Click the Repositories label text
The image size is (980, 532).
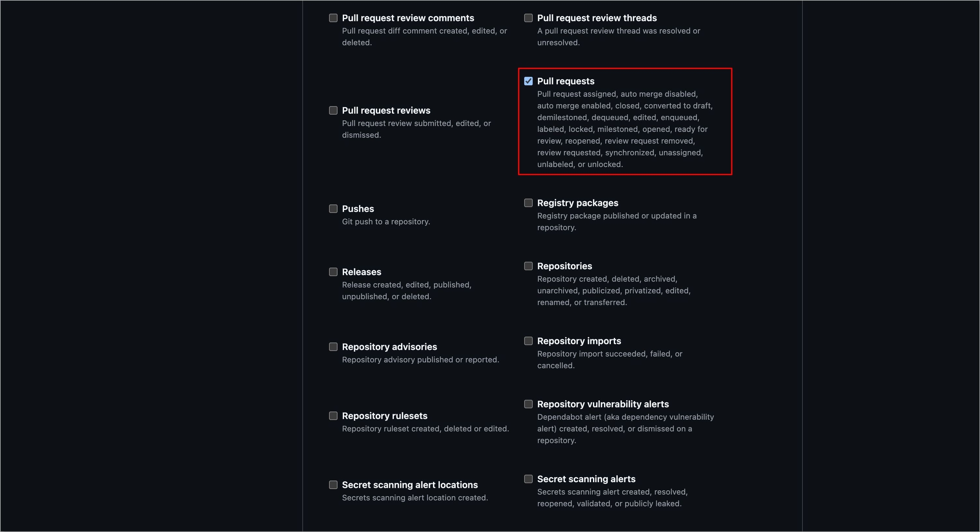pyautogui.click(x=564, y=266)
